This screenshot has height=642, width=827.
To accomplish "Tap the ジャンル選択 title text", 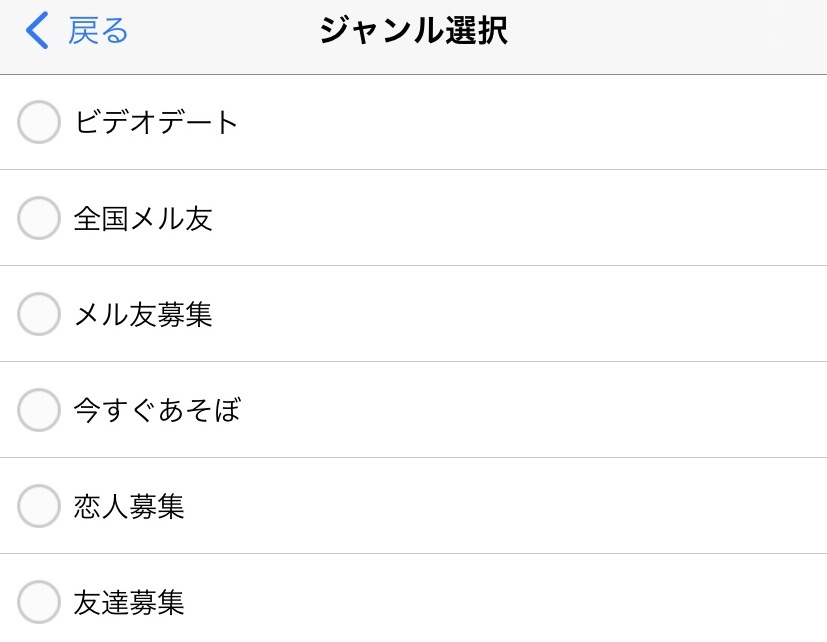I will click(x=413, y=30).
